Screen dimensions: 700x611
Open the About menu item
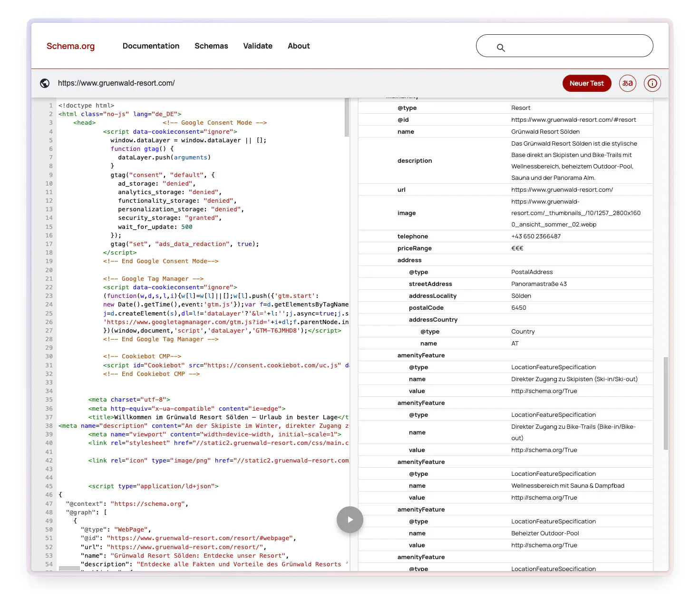click(x=299, y=46)
